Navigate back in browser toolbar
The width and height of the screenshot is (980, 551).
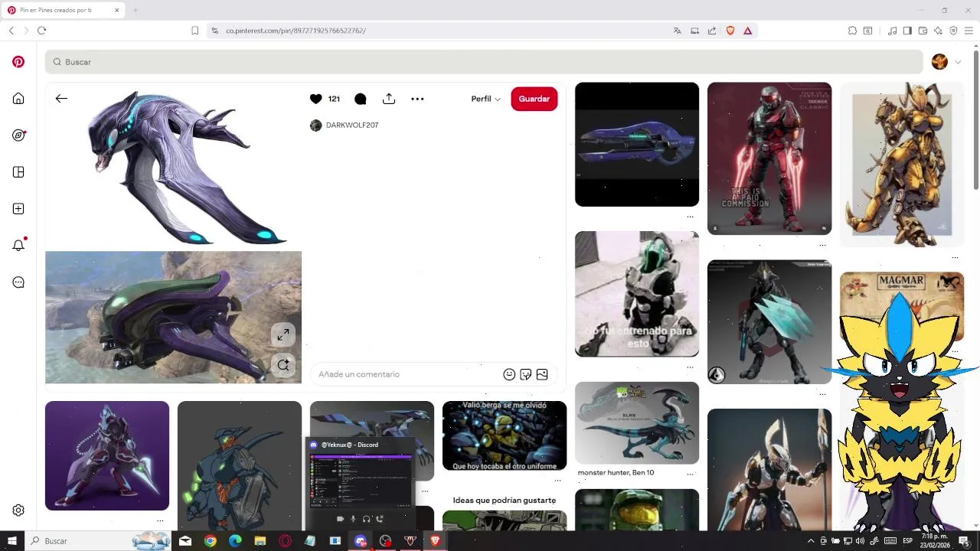click(11, 31)
